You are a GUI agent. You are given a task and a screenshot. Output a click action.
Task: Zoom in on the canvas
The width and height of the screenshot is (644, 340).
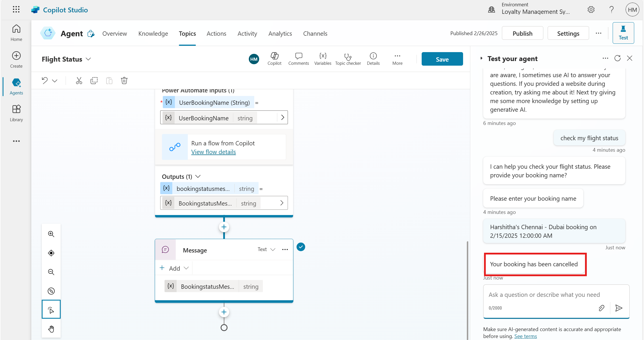pos(51,234)
